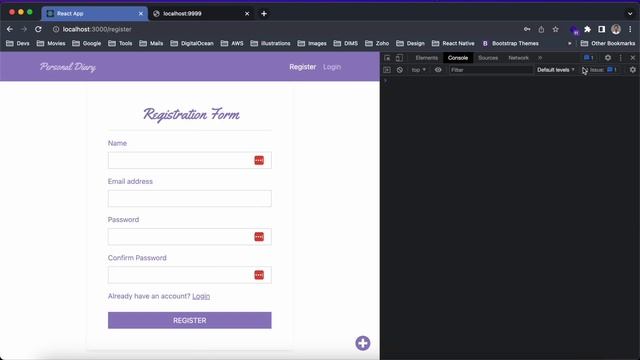
Task: Toggle DevTools device toolbar
Action: [x=399, y=58]
